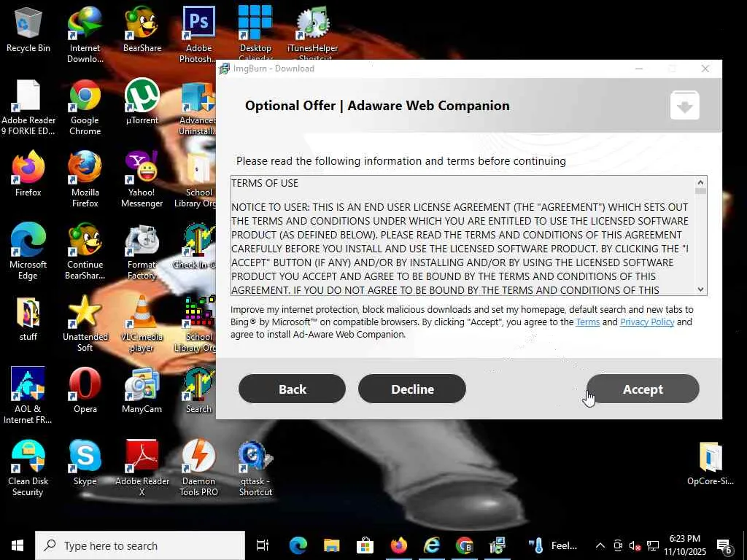Viewport: 747px width, 560px height.
Task: Select the Format Factory icon
Action: tap(142, 251)
